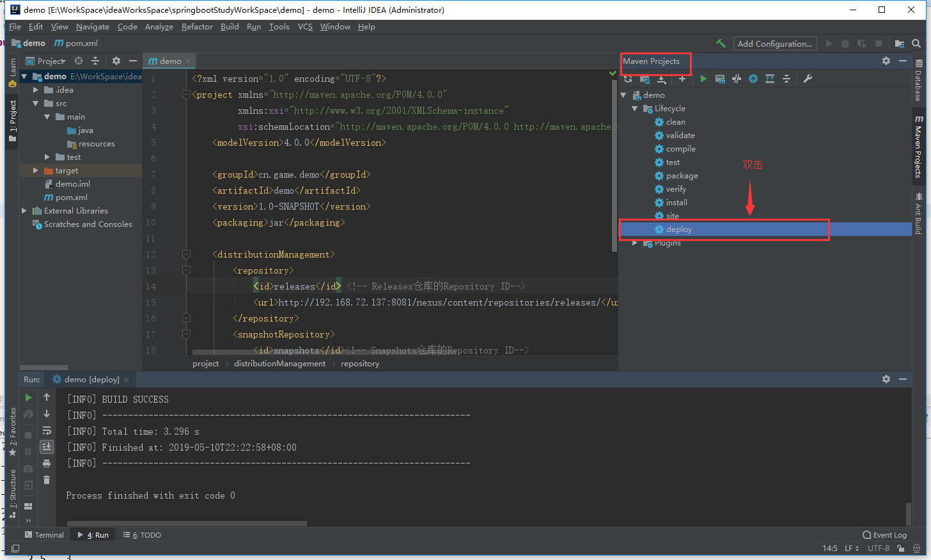931x560 pixels.
Task: Switch to the Terminal tool tab
Action: [44, 535]
